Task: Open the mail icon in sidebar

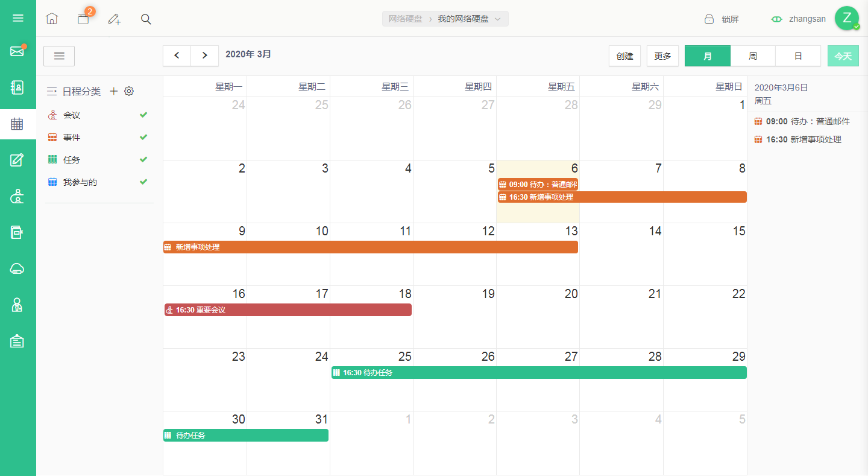Action: pos(18,51)
